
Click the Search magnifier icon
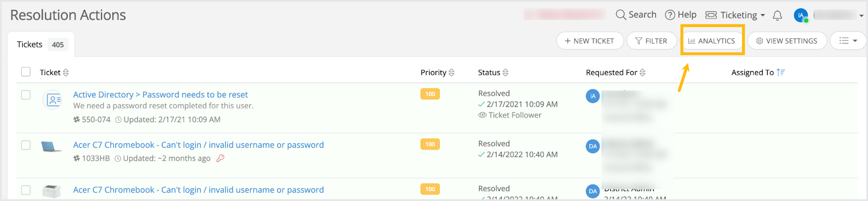coord(621,15)
